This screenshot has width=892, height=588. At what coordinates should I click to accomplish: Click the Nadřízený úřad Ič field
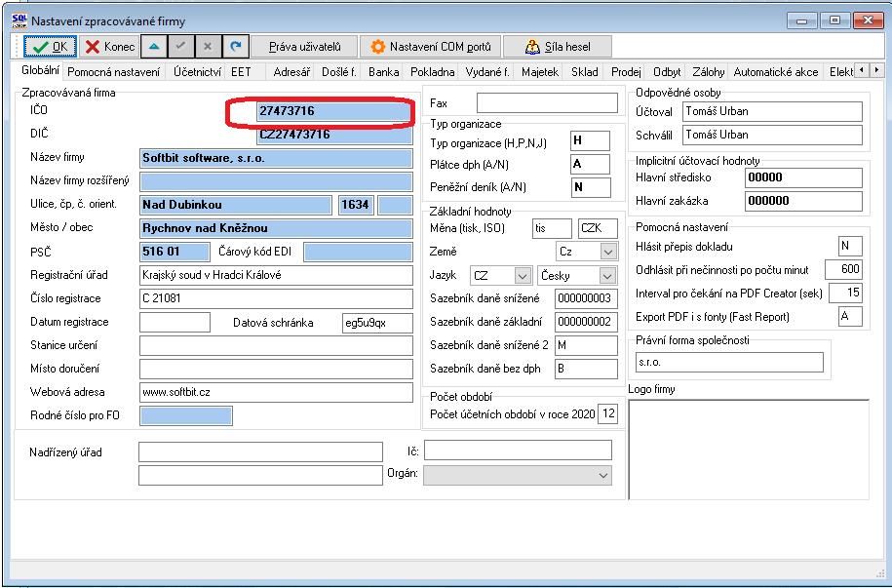(518, 450)
